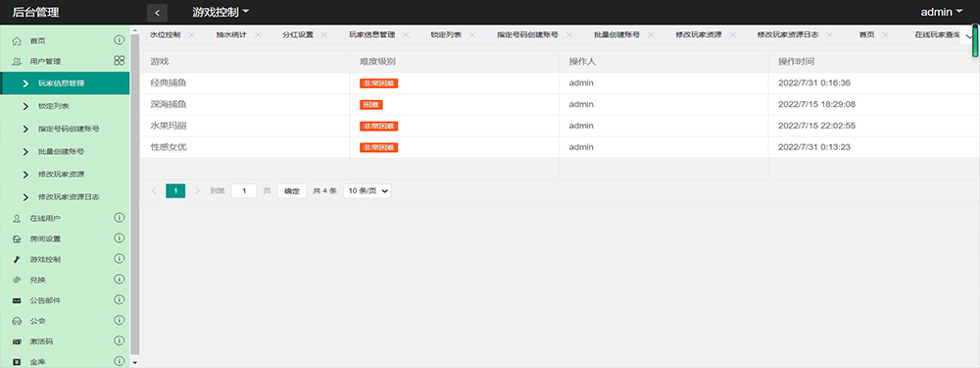Switch to the 在线玩家查询 tab
This screenshot has width=980, height=368.
pos(938,35)
